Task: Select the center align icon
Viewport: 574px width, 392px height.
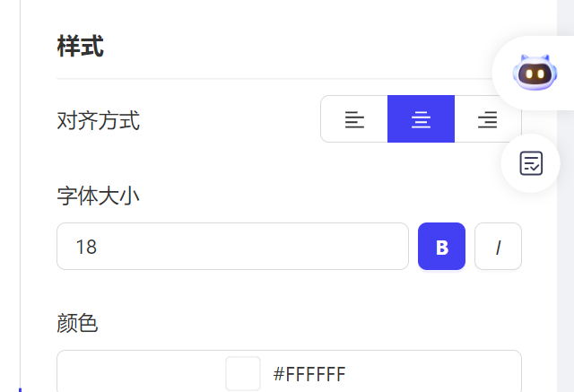Action: click(x=421, y=119)
